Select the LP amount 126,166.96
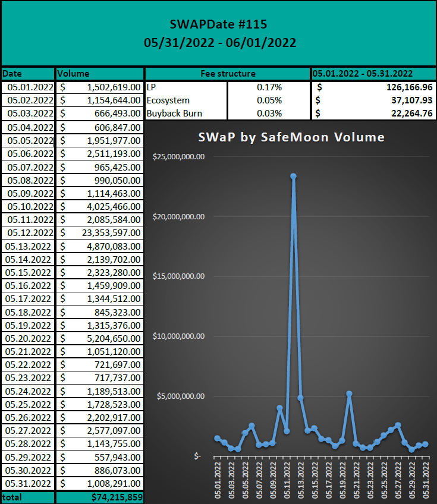Image resolution: width=437 pixels, height=504 pixels. tap(373, 87)
